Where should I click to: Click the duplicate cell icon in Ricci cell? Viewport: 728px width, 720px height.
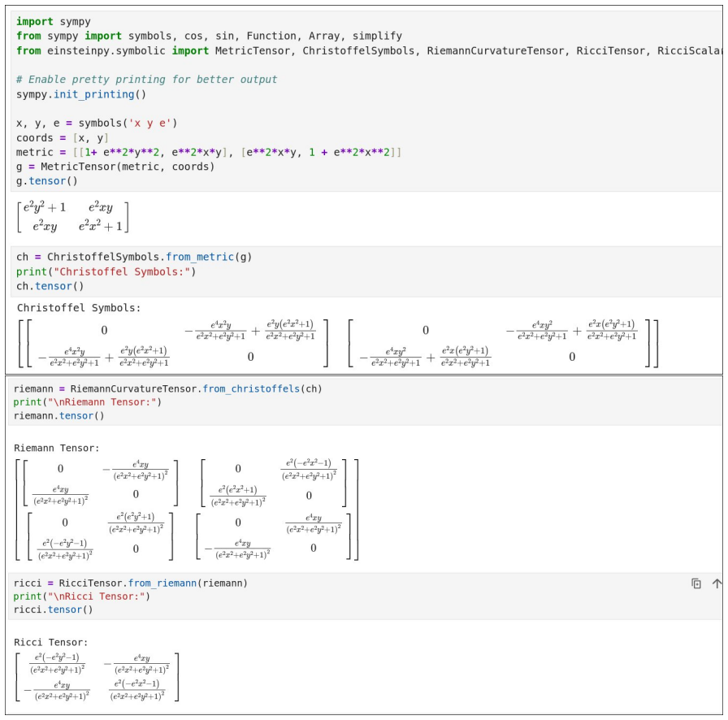[x=696, y=583]
